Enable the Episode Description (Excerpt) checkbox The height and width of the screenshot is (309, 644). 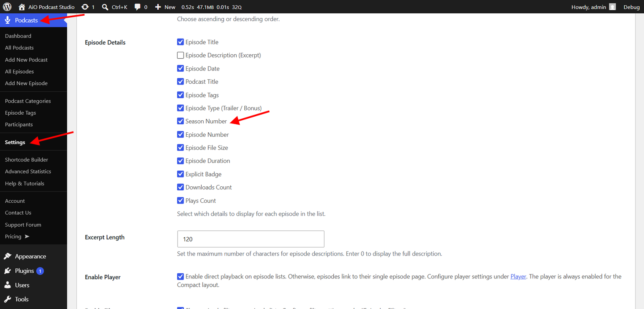point(180,55)
